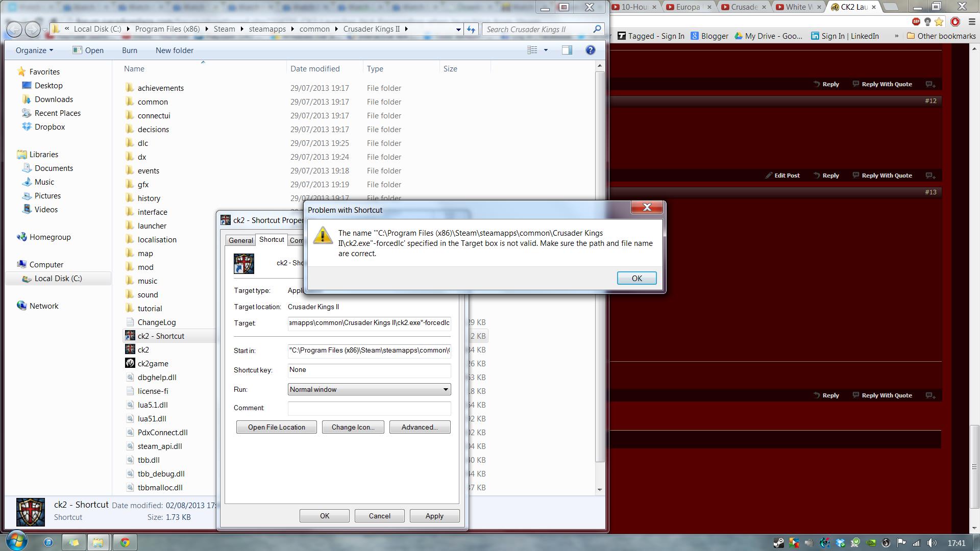Click the Explorer refresh address button

471,29
